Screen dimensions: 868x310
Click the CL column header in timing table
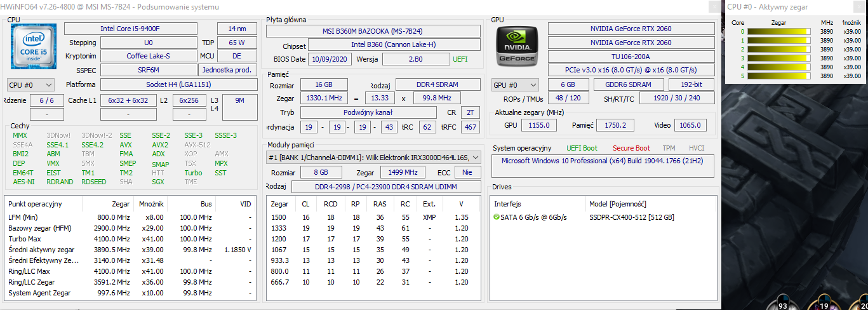pyautogui.click(x=306, y=204)
